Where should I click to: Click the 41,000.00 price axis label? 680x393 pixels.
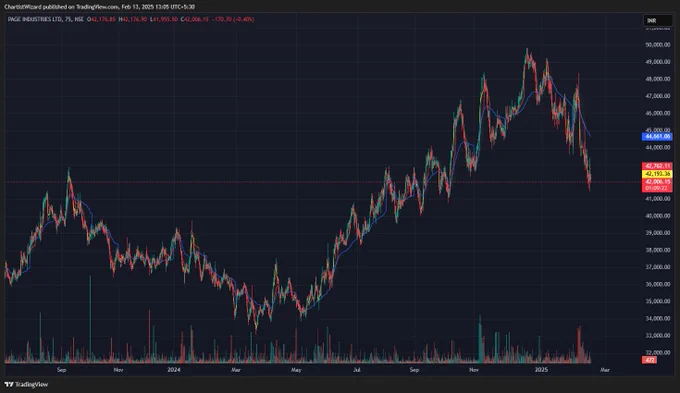pos(658,199)
